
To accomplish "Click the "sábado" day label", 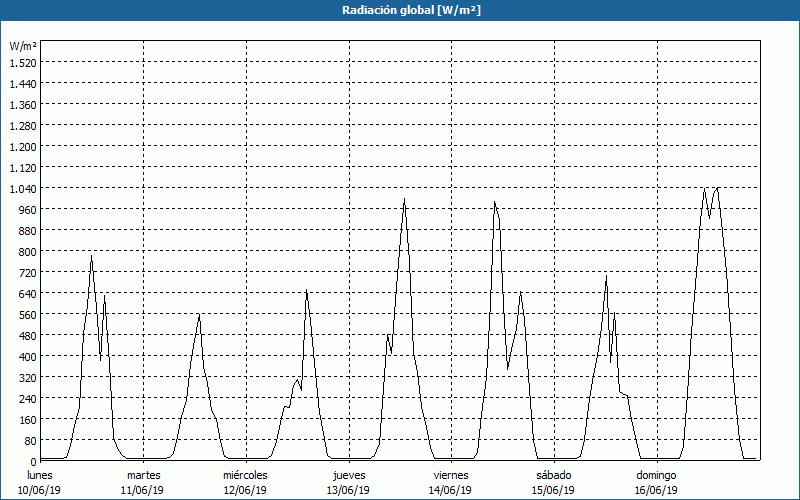I will click(x=554, y=475).
